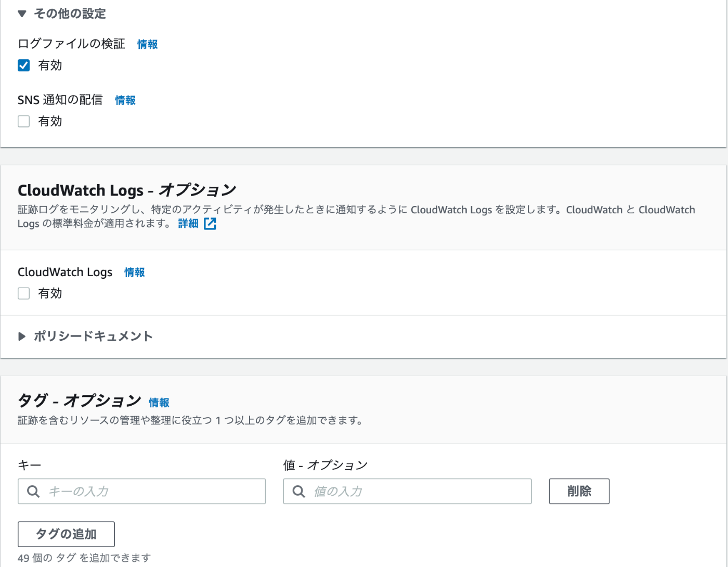Screen dimensions: 728x567
Task: Click the キー label above key field
Action: 29,465
